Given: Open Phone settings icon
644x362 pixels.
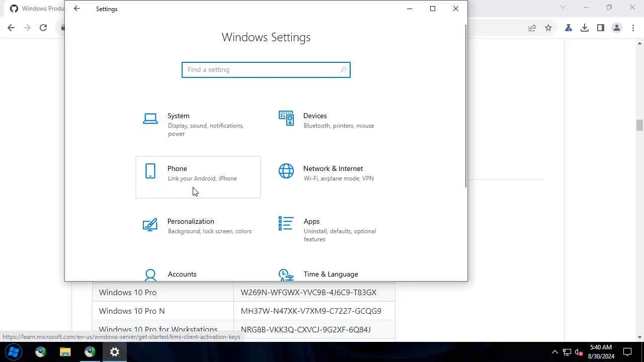Looking at the screenshot, I should coord(150,171).
